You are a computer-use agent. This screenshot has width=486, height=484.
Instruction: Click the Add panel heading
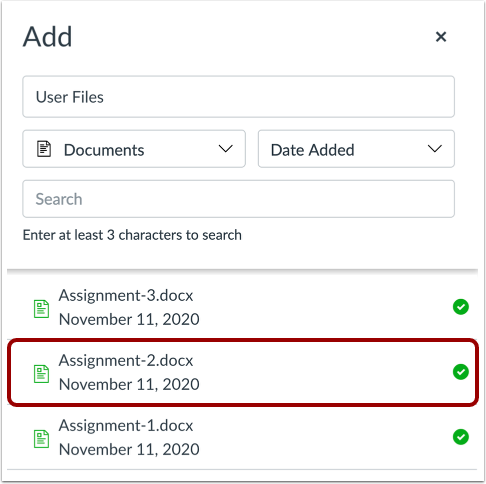coord(47,36)
